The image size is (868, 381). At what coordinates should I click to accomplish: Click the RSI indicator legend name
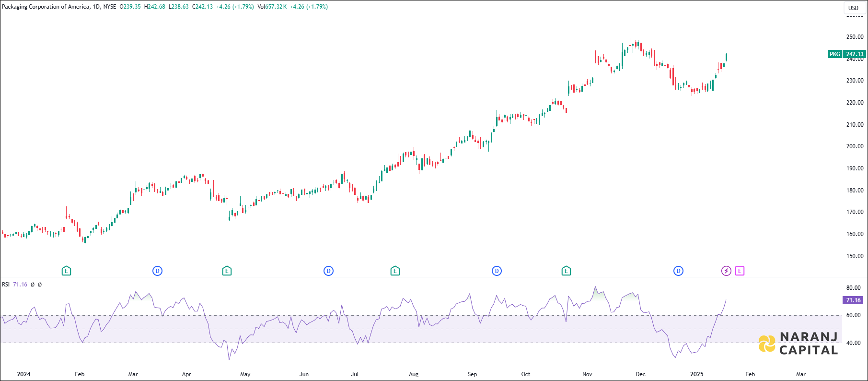pos(6,285)
